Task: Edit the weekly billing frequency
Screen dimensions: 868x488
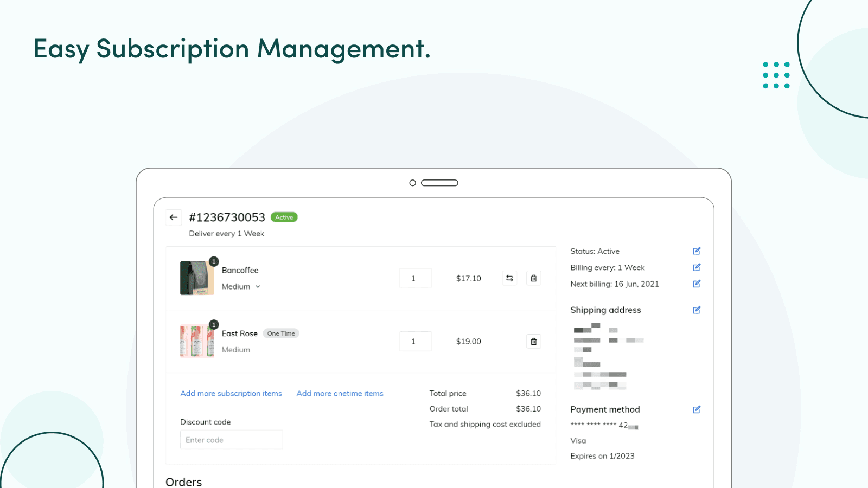Action: pyautogui.click(x=696, y=267)
